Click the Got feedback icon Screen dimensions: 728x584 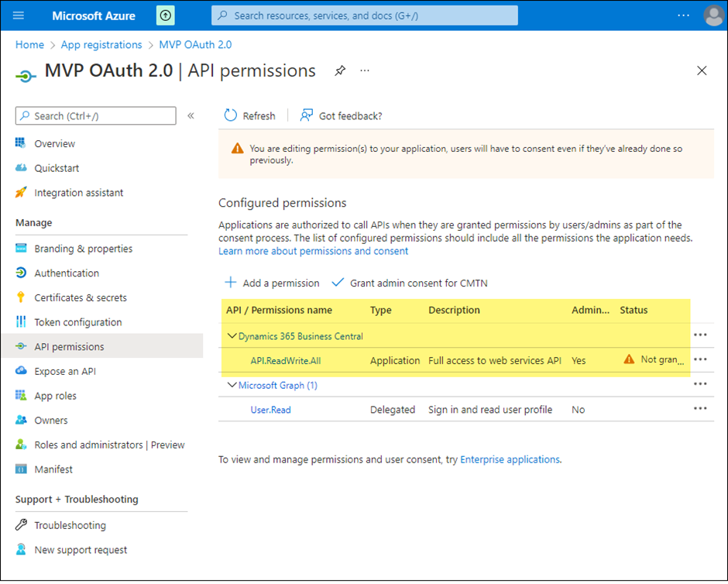[x=306, y=115]
